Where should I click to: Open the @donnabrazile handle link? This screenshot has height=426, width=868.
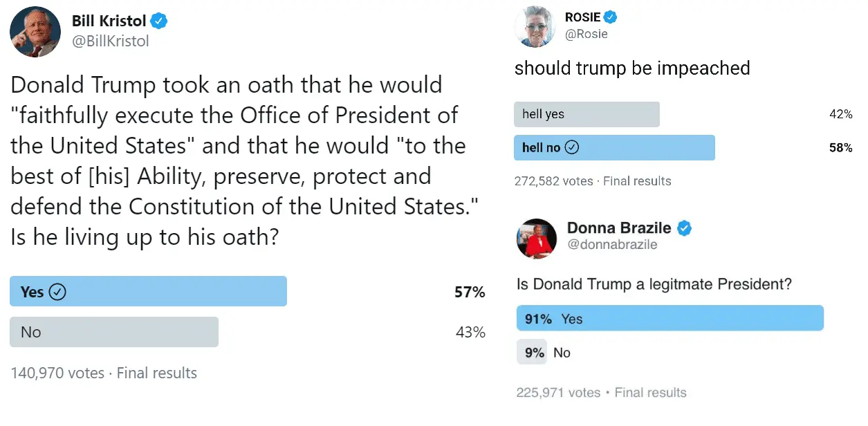612,244
